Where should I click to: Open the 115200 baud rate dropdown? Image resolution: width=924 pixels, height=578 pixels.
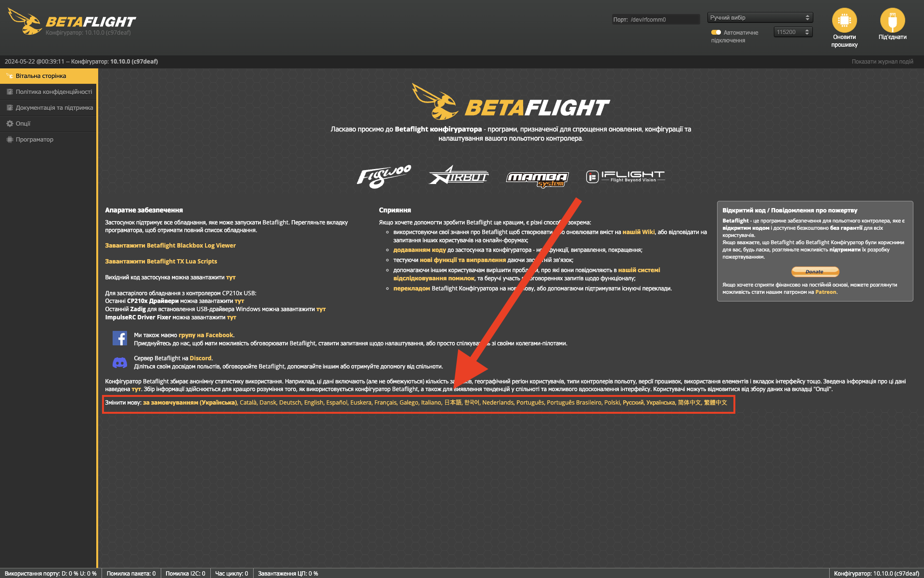793,32
